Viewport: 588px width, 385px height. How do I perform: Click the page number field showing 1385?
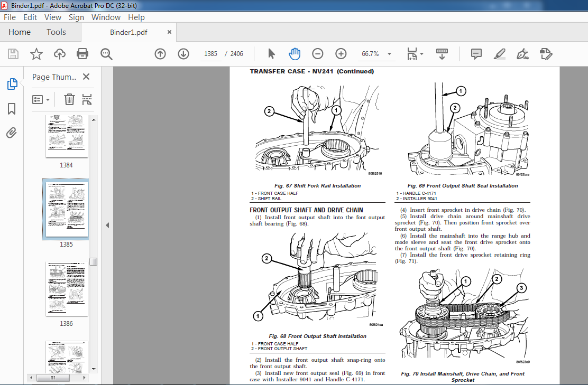(211, 54)
